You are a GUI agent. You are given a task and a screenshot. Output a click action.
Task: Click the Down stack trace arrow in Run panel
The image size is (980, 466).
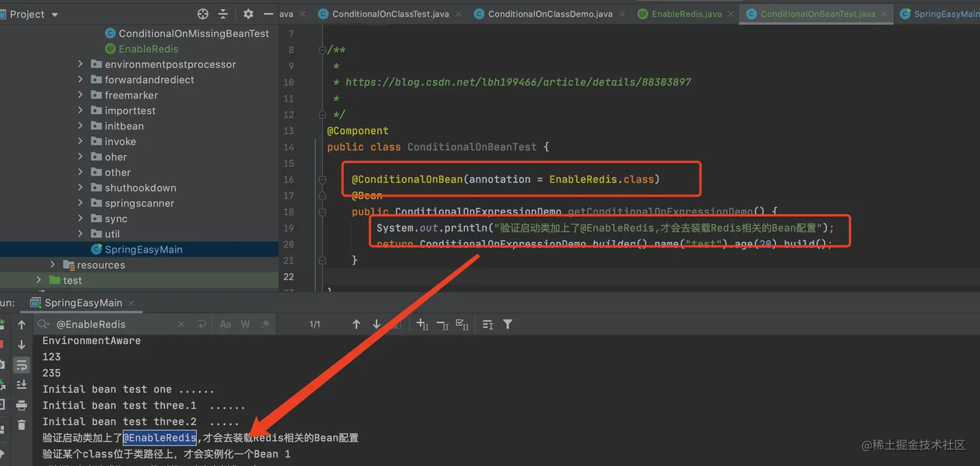coord(21,345)
